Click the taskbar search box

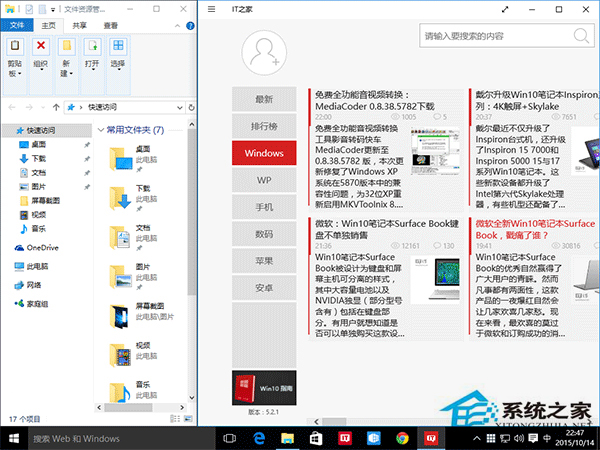[121, 439]
